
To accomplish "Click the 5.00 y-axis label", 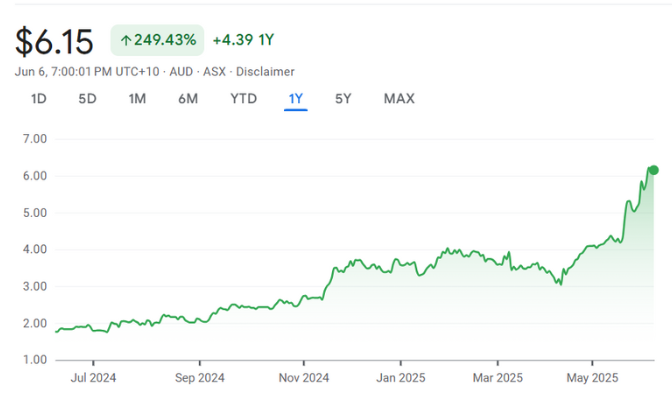I will pyautogui.click(x=35, y=213).
